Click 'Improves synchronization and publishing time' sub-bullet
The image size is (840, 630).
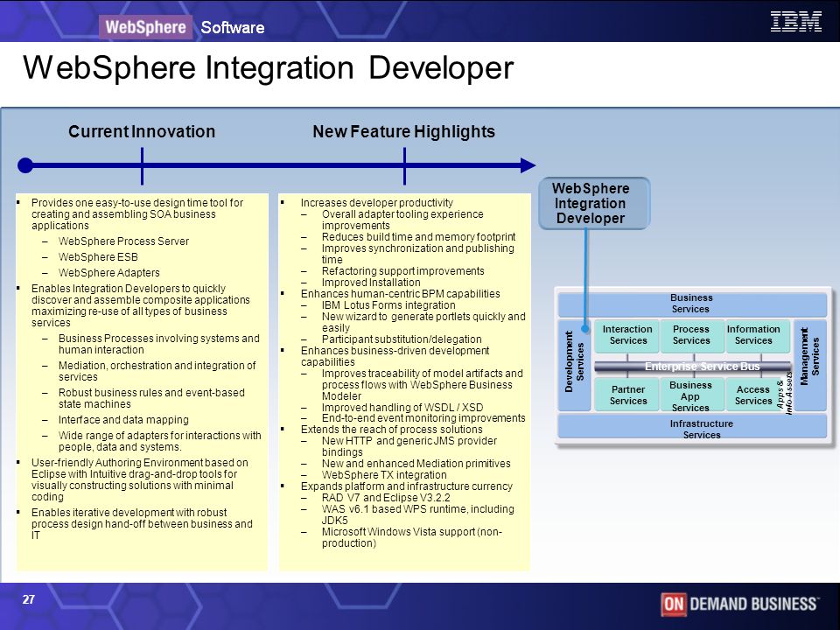point(418,254)
